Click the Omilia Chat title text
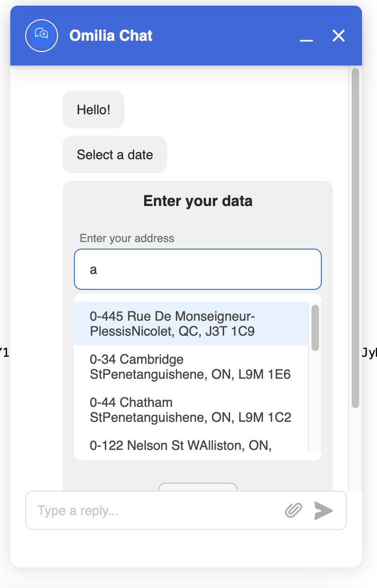Viewport: 377px width, 588px height. [111, 35]
